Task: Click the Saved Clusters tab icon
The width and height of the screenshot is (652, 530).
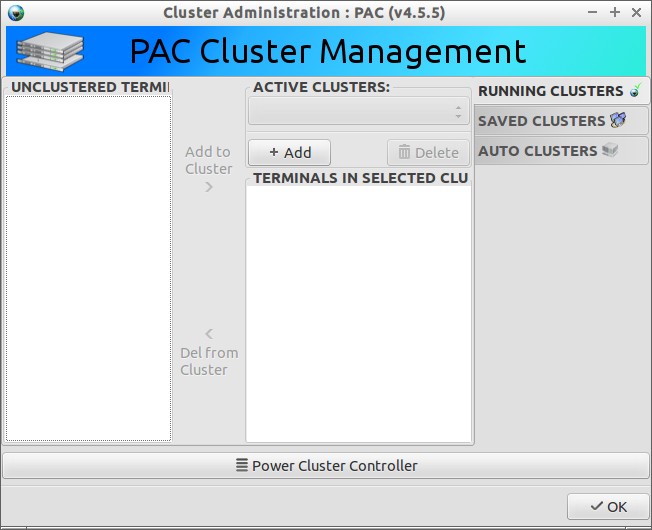Action: point(618,120)
